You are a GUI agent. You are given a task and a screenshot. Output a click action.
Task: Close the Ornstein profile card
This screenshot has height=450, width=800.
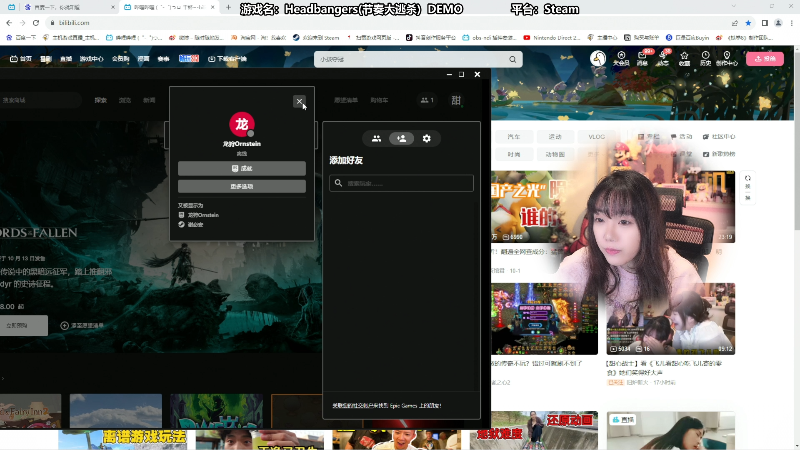(x=299, y=101)
